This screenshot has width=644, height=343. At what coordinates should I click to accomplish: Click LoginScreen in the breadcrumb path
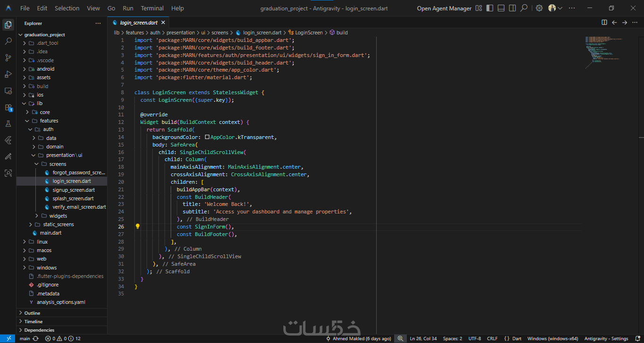309,33
